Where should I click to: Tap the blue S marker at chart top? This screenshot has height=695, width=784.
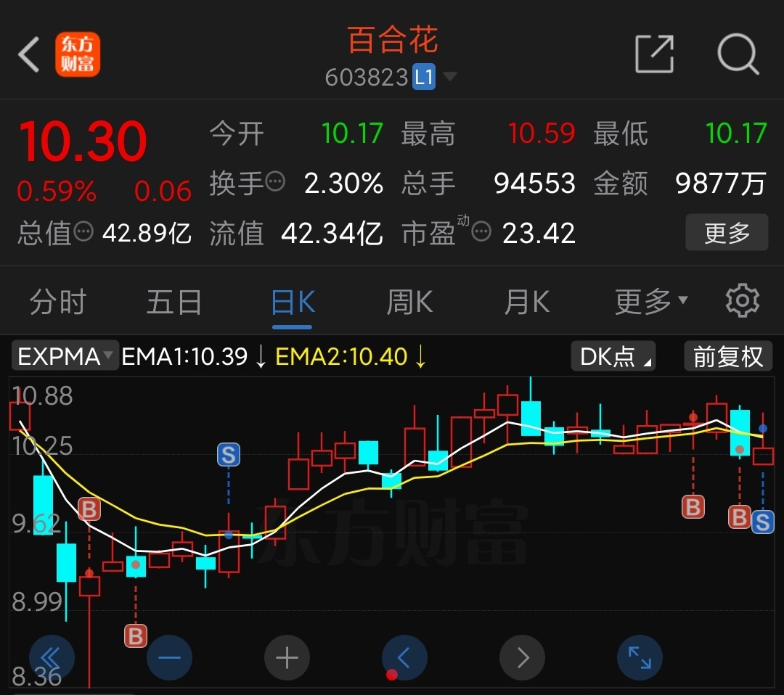pyautogui.click(x=229, y=455)
